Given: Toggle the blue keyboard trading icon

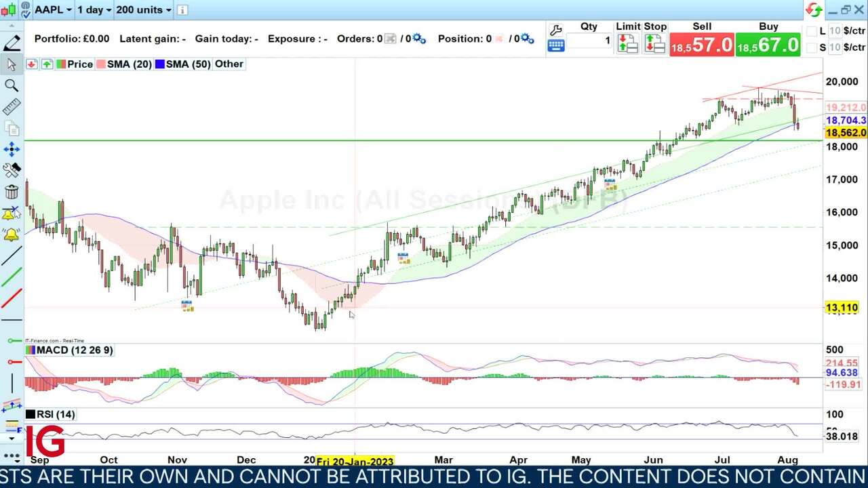Looking at the screenshot, I should (x=556, y=46).
